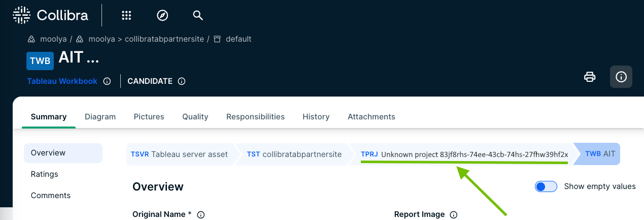Image resolution: width=644 pixels, height=220 pixels.
Task: Click info icon beside CANDIDATE status
Action: pyautogui.click(x=182, y=81)
